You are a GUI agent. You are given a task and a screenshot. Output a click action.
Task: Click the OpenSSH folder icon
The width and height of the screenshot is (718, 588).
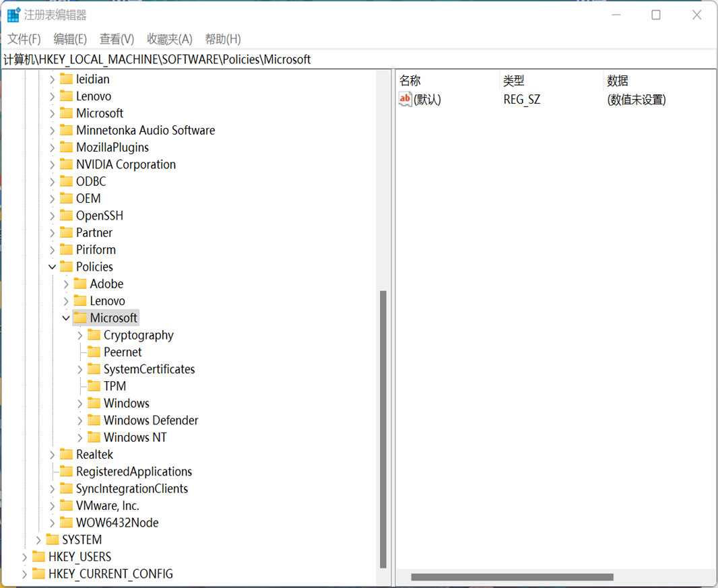pyautogui.click(x=67, y=216)
